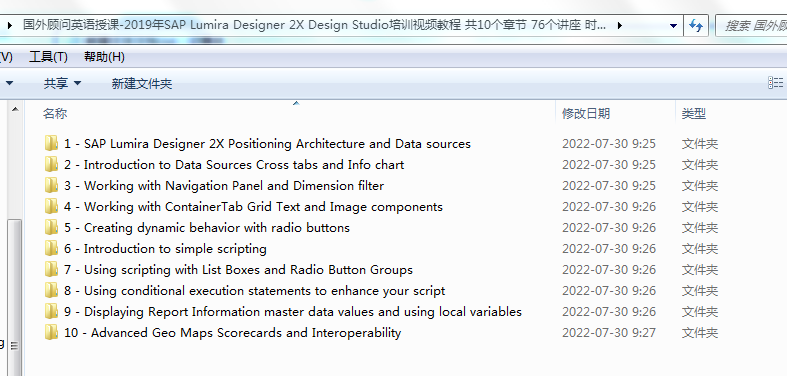
Task: Click folder icon for 7 - Using scripting with List Boxes
Action: click(x=51, y=270)
